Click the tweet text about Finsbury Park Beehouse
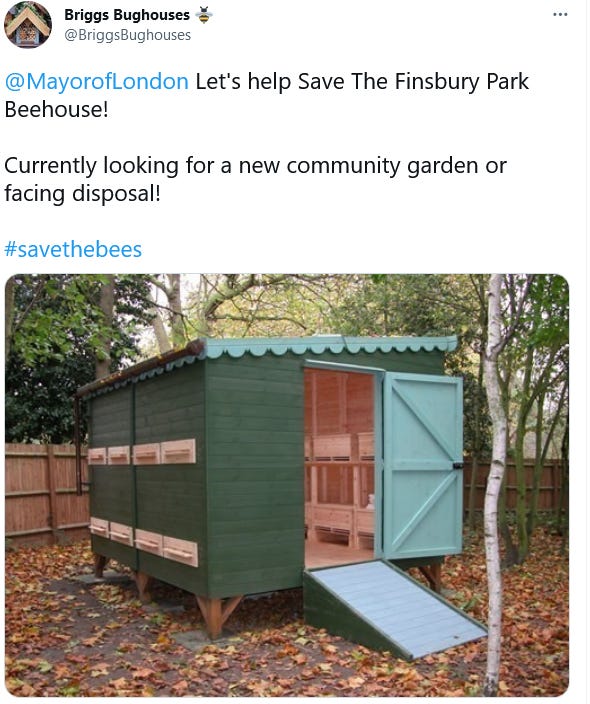 coord(267,95)
